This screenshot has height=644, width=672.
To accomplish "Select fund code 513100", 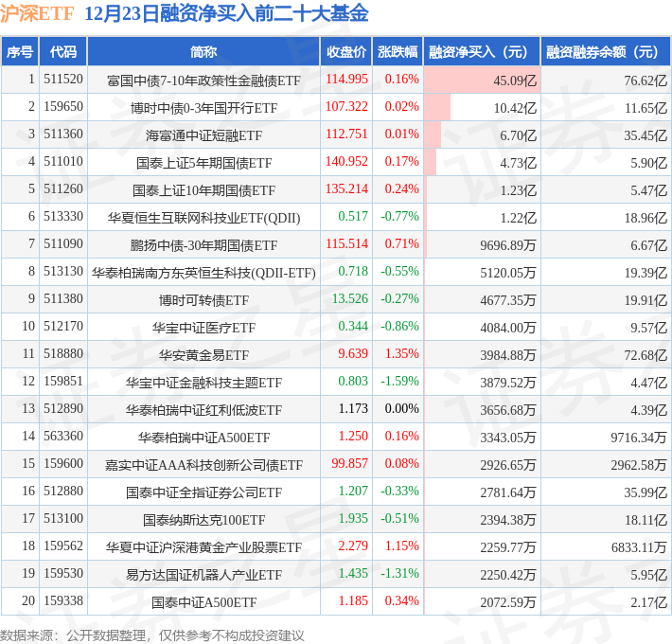I will pos(63,518).
